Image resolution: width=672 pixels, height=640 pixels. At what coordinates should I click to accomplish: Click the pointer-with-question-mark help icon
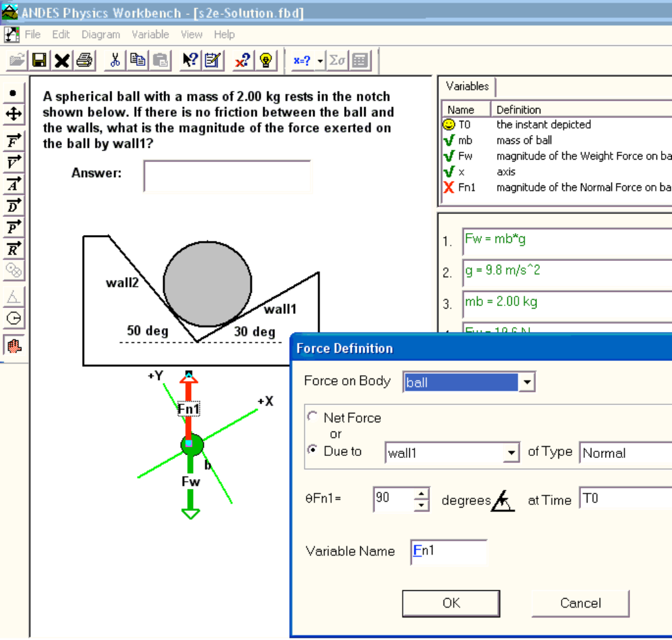tap(190, 60)
